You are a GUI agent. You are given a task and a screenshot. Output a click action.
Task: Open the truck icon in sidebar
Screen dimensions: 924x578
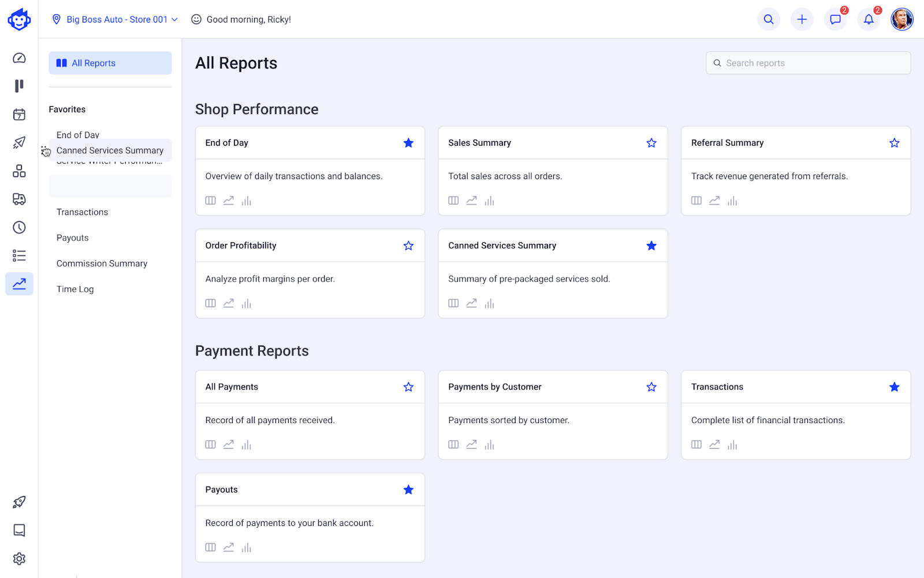[x=19, y=199]
